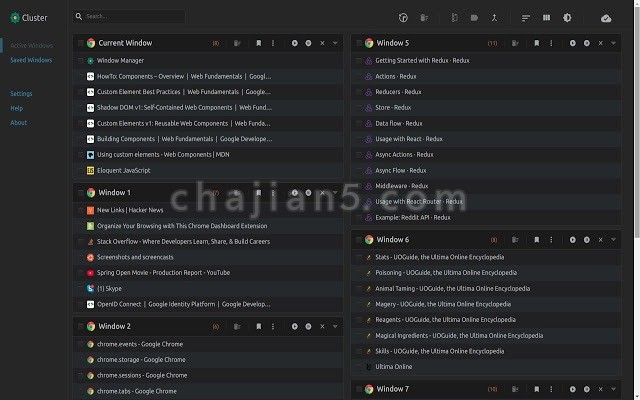Viewport: 640px width, 400px height.
Task: Tick the checkbox for Window 6 header
Action: [x=359, y=240]
